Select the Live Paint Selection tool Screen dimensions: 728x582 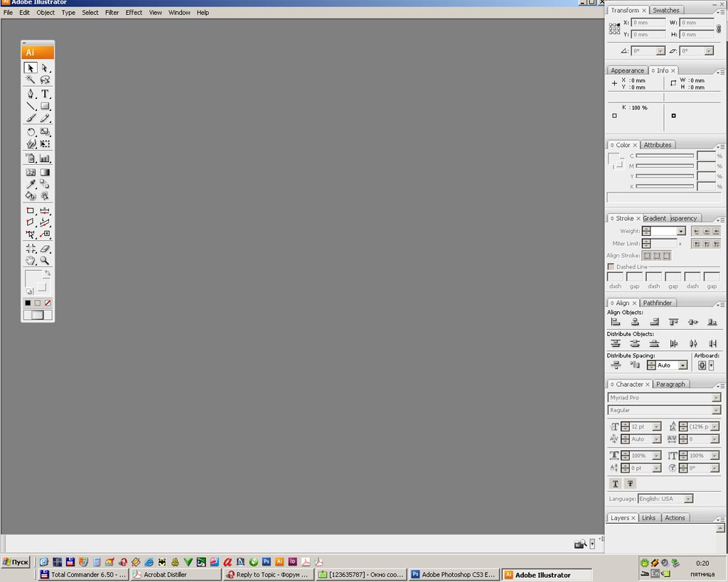pos(45,196)
